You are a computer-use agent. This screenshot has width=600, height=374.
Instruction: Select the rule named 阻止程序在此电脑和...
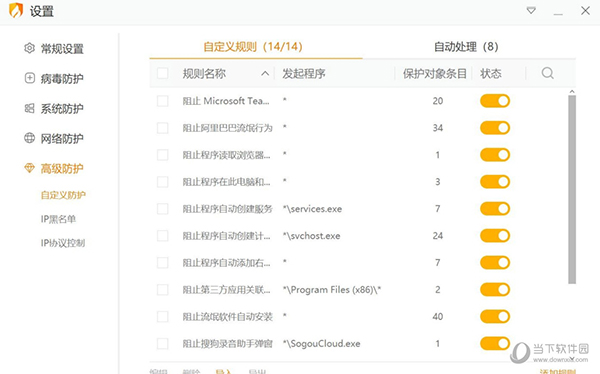(226, 182)
